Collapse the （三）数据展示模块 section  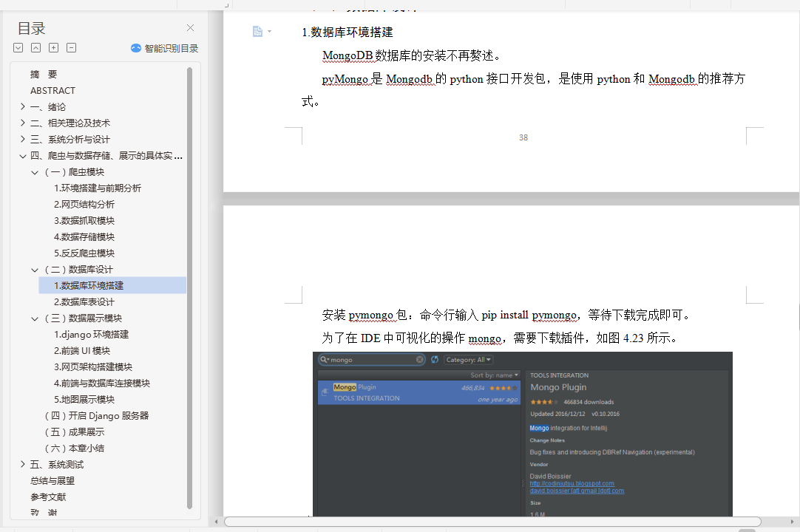35,318
